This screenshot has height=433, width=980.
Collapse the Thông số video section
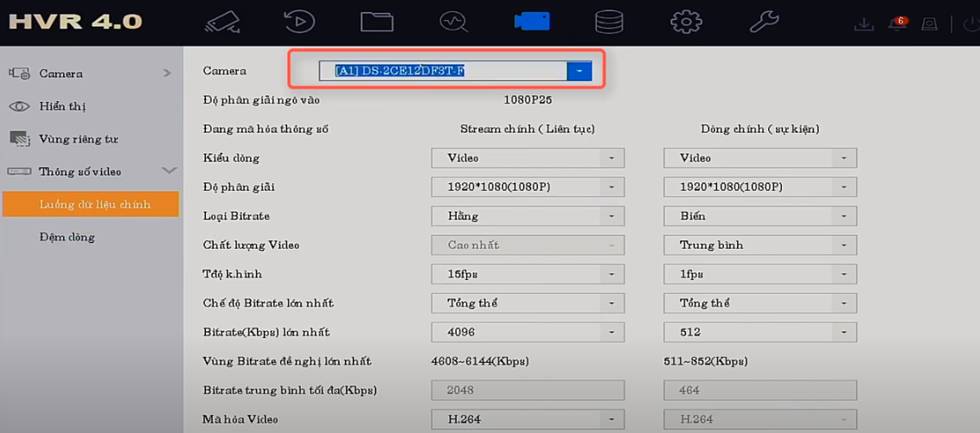click(x=169, y=171)
